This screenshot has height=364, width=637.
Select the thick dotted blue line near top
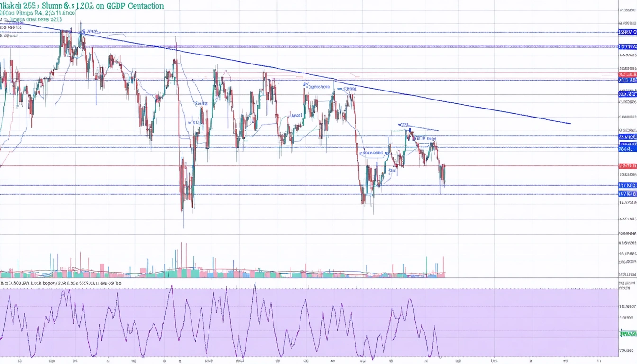click(x=284, y=47)
